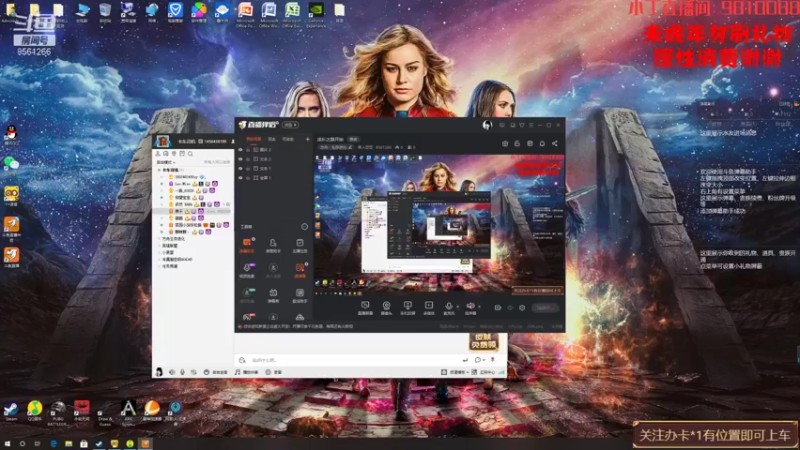Screen dimensions: 800x450
Task: Open File Explorer from the taskbar
Action: click(x=68, y=444)
